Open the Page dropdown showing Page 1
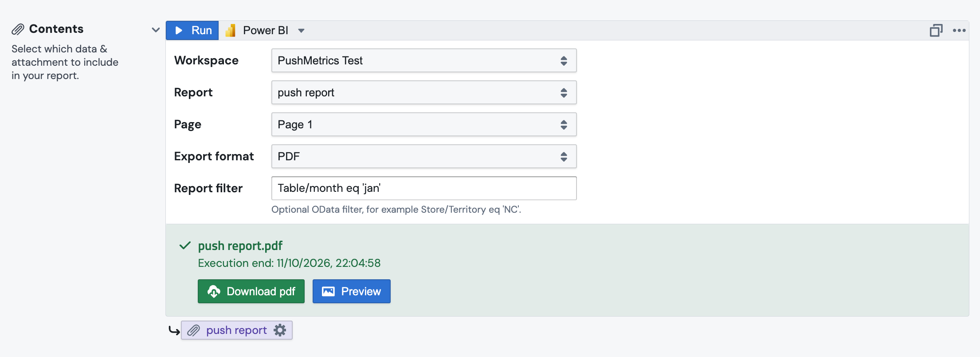 click(x=424, y=124)
